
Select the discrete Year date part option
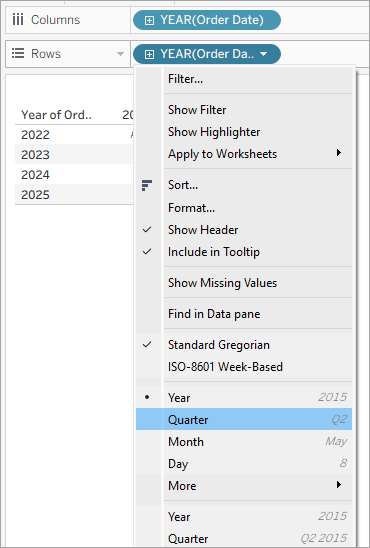(244, 398)
